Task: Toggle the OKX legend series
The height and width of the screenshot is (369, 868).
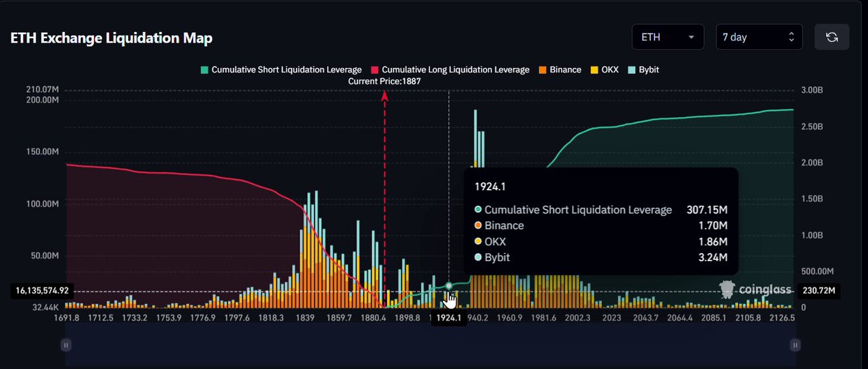Action: [x=603, y=70]
